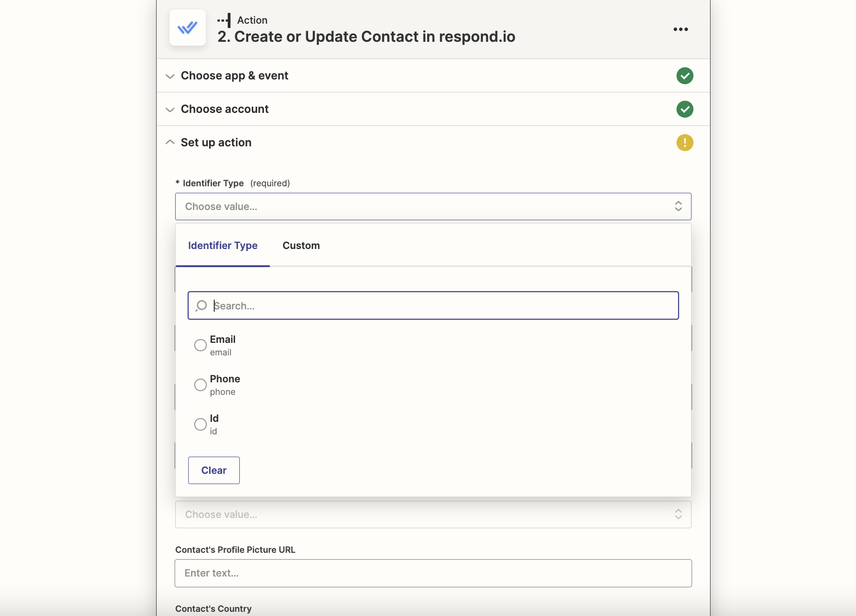Select the Id radio option
The image size is (856, 616).
pos(200,424)
